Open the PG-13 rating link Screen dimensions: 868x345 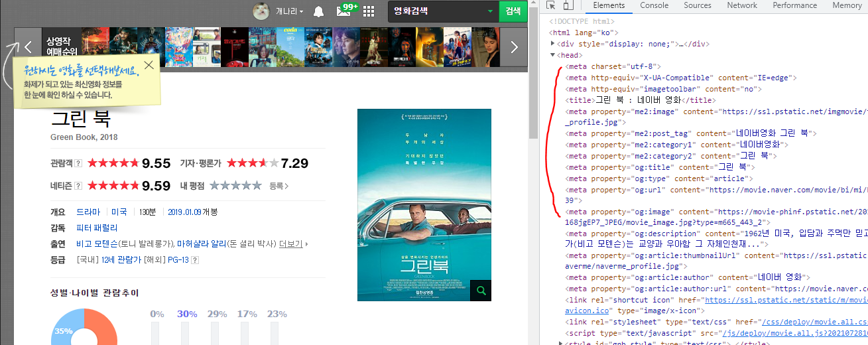tap(178, 259)
